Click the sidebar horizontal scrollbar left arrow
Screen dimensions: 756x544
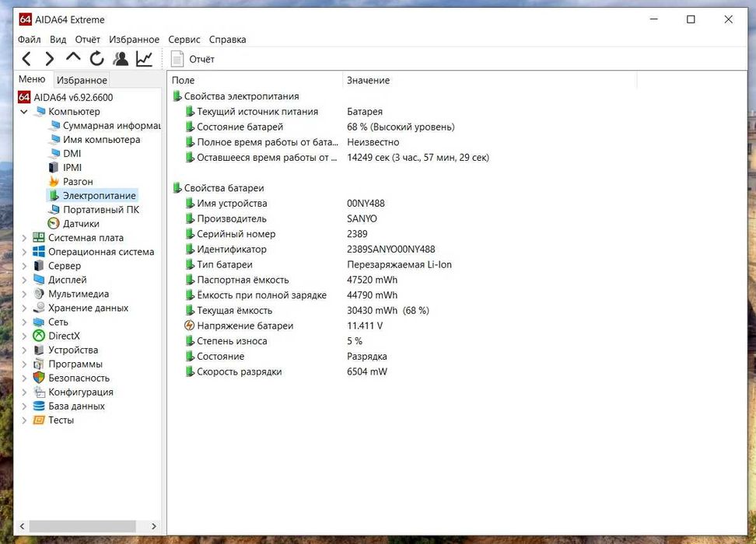point(22,526)
